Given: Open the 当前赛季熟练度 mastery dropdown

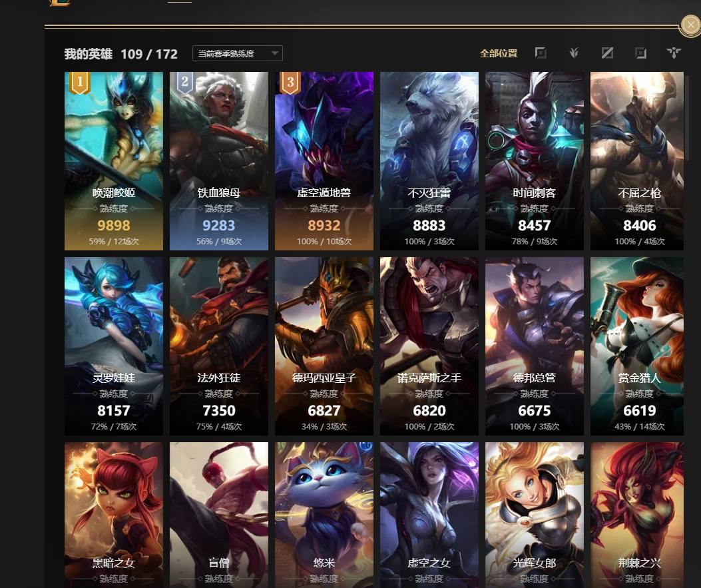Looking at the screenshot, I should [238, 54].
